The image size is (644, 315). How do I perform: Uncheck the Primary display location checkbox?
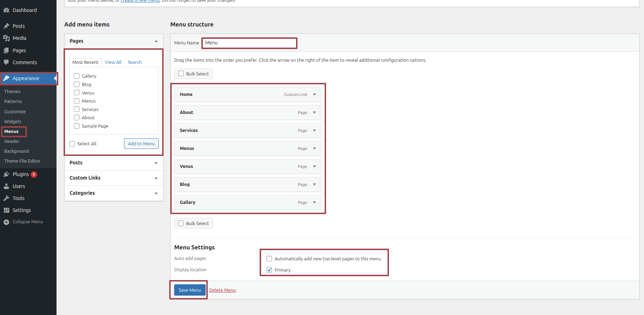pyautogui.click(x=269, y=270)
